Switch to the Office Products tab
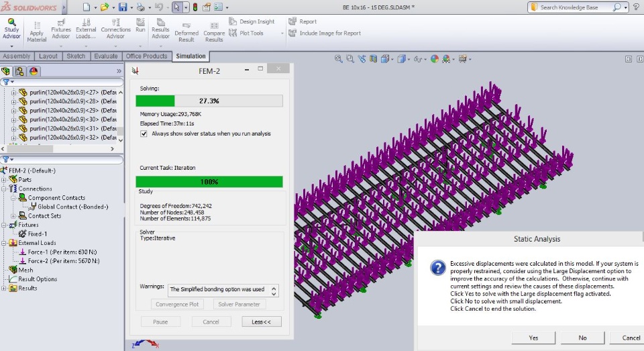Image resolution: width=644 pixels, height=351 pixels. click(147, 56)
